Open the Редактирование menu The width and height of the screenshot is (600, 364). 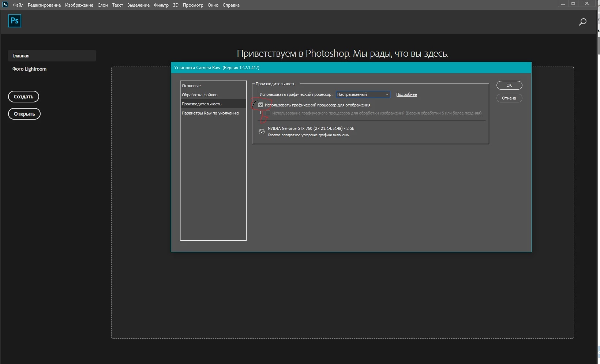click(x=44, y=5)
